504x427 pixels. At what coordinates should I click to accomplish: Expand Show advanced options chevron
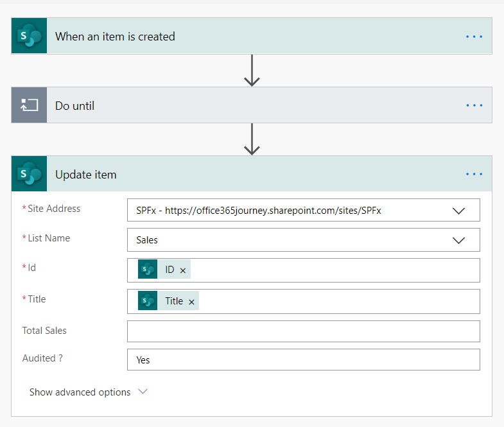pos(143,392)
